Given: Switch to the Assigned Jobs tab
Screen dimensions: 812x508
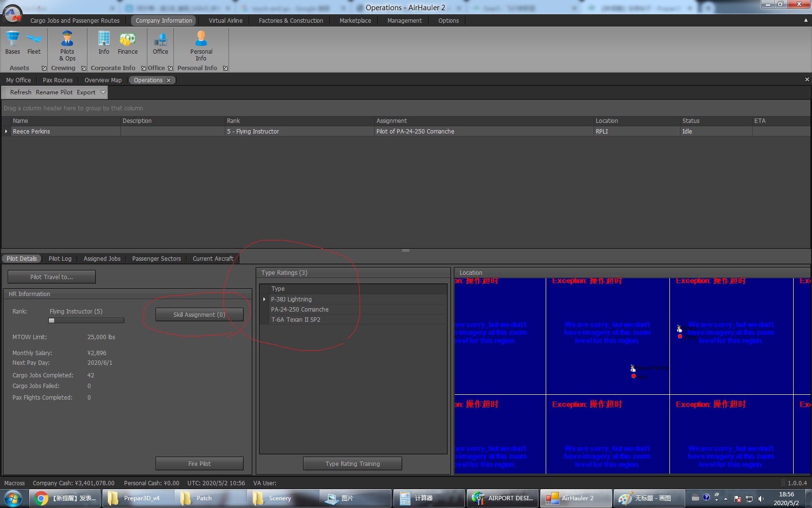Looking at the screenshot, I should 102,259.
